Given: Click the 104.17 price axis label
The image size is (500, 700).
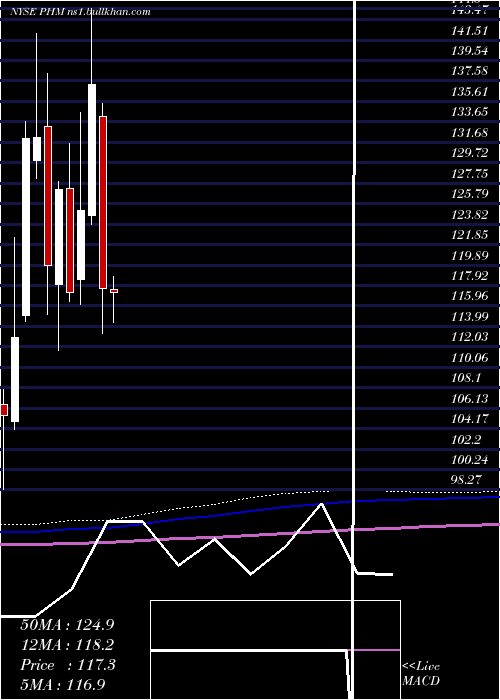Looking at the screenshot, I should tap(470, 420).
